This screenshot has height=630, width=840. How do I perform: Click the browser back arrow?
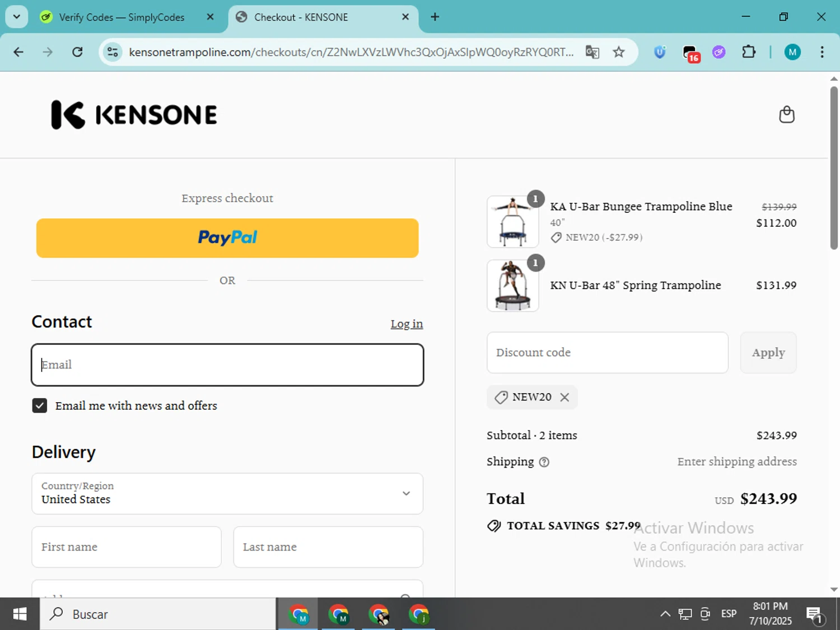(x=18, y=52)
